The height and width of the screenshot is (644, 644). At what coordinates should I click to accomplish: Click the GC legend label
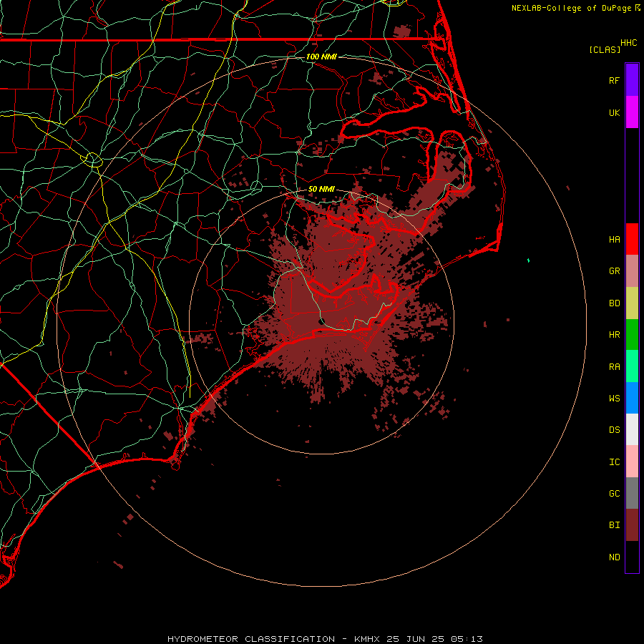coord(614,494)
